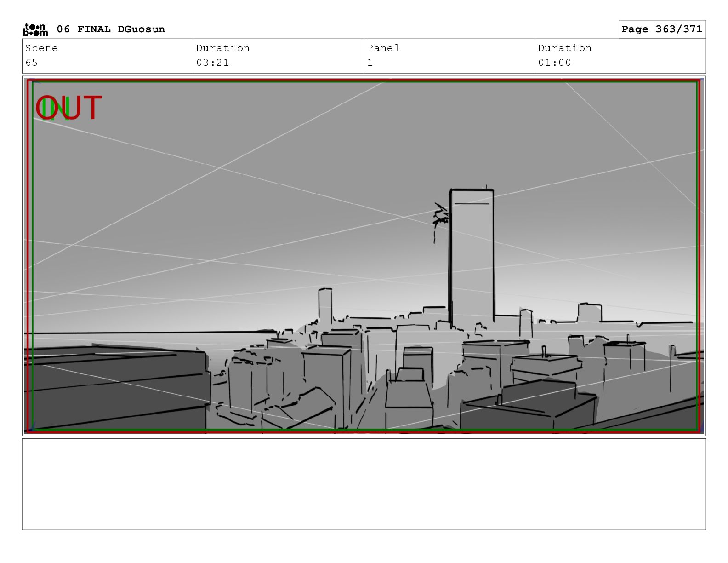This screenshot has height=563, width=728.
Task: Select the panel number value 1
Action: [370, 63]
